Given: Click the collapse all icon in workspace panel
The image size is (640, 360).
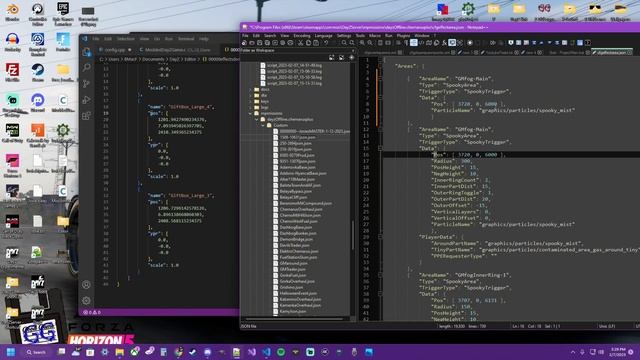Looking at the screenshot, I should pyautogui.click(x=341, y=58).
